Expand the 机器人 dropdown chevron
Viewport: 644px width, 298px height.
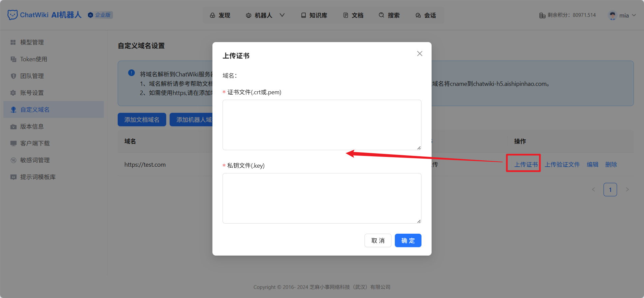[282, 15]
